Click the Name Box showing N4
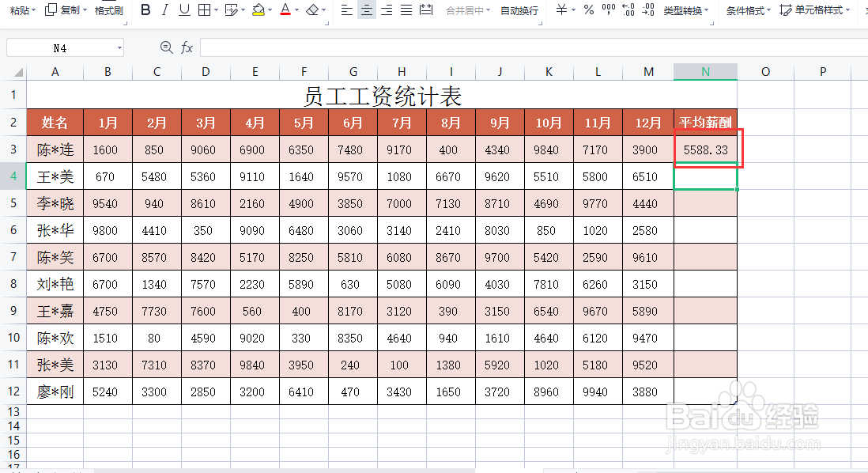 (x=60, y=48)
